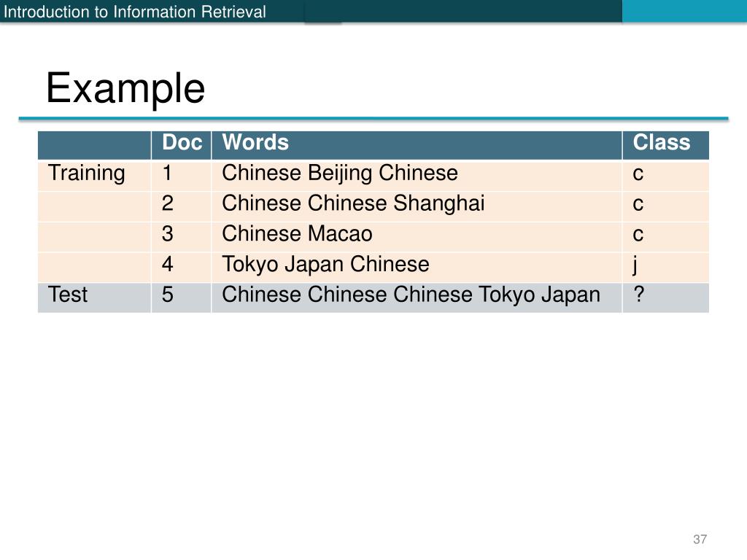Select the 'Example' slide title
This screenshot has height=560, width=747.
(x=125, y=88)
